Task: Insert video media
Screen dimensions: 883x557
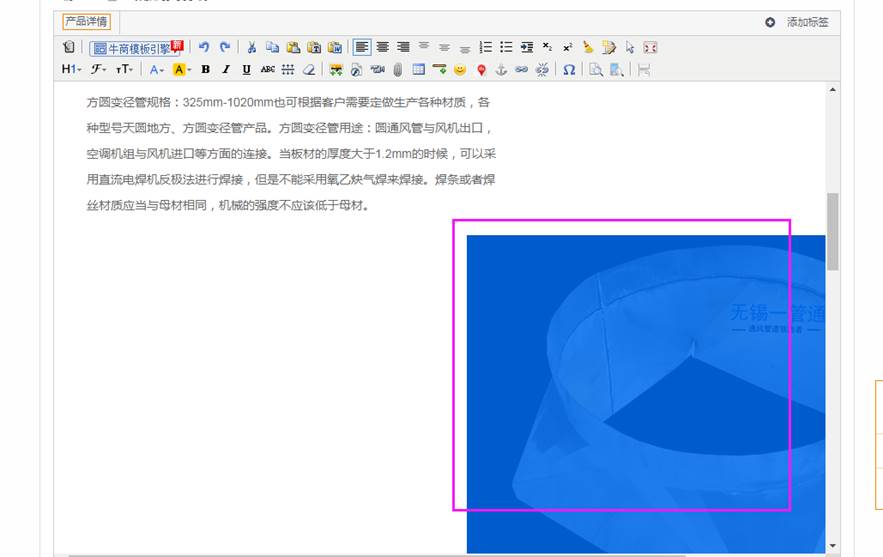Action: (x=377, y=69)
